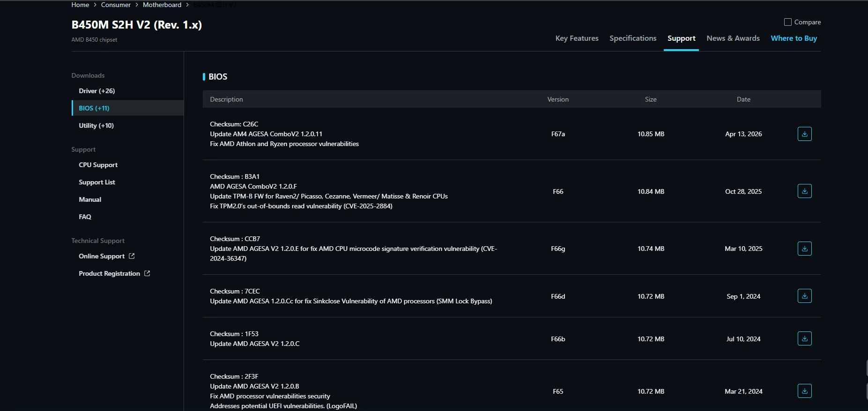Open the News & Awards tab
The width and height of the screenshot is (868, 411).
[x=733, y=38]
